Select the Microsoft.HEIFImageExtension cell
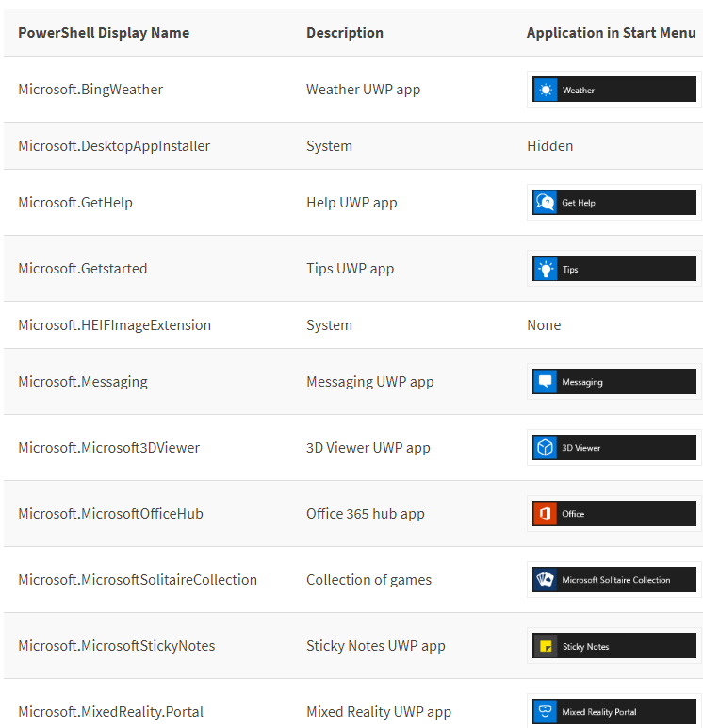The image size is (703, 728). pyautogui.click(x=115, y=325)
